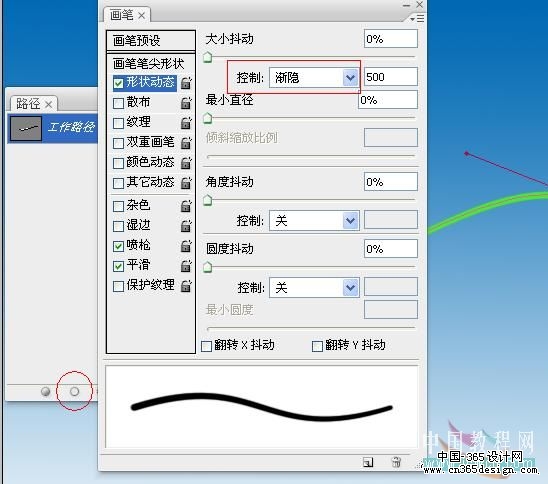
Task: Click the stroke path with brush circle icon
Action: coord(74,391)
